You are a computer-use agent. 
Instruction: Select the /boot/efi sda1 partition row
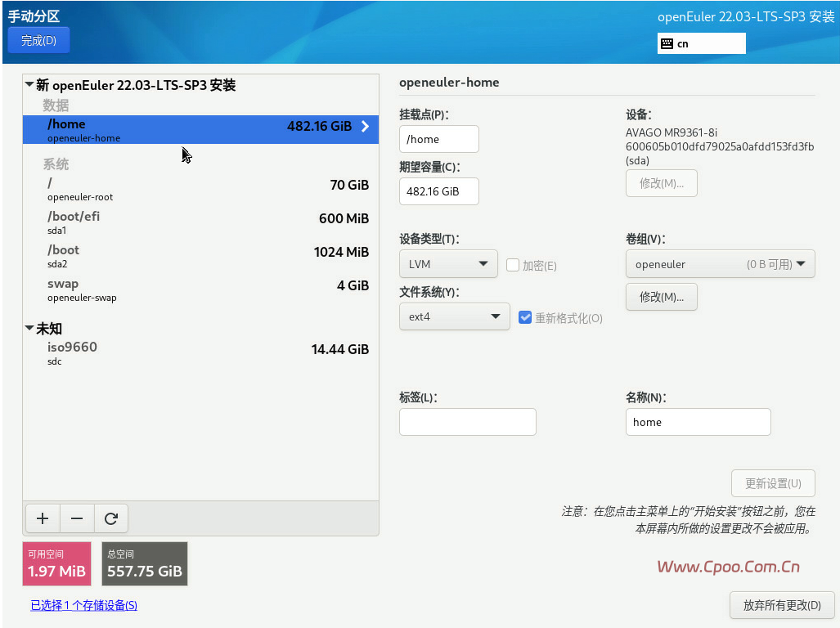(200, 222)
